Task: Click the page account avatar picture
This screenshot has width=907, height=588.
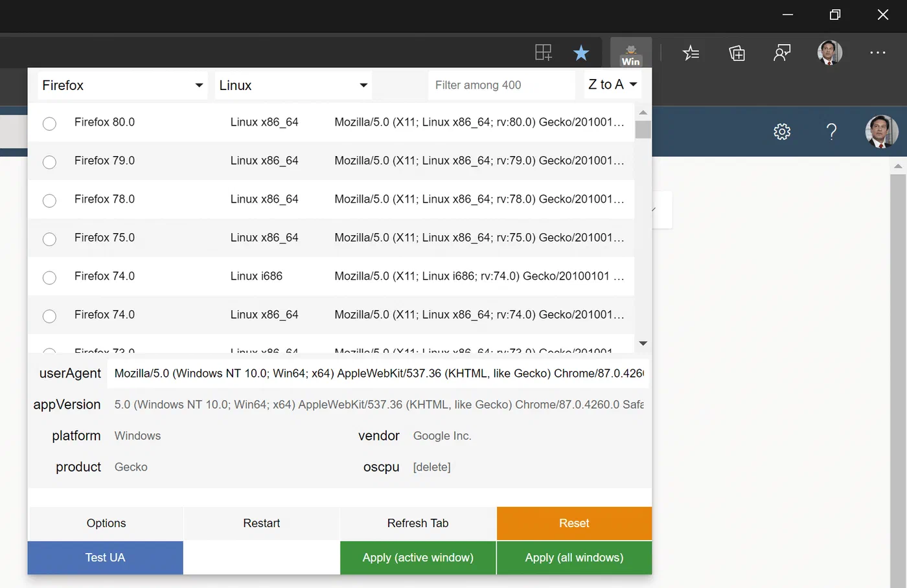Action: pos(882,131)
